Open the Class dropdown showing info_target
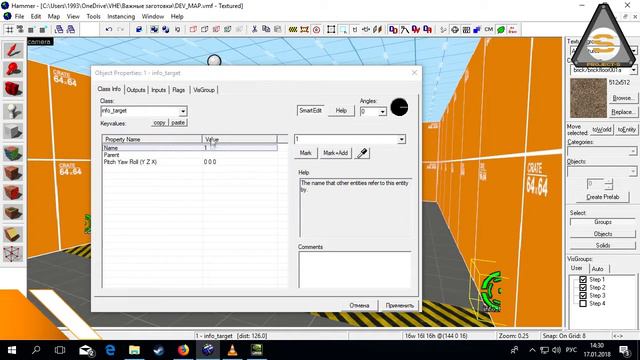 point(182,111)
